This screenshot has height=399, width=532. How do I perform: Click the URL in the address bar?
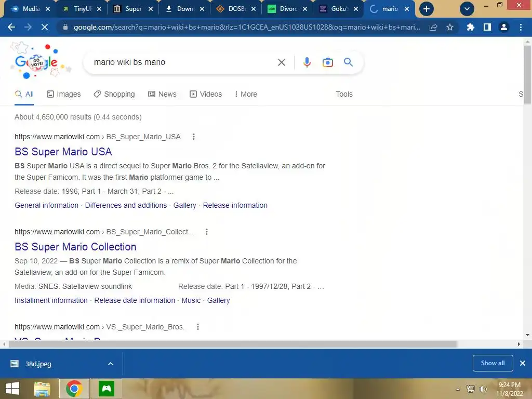247,27
